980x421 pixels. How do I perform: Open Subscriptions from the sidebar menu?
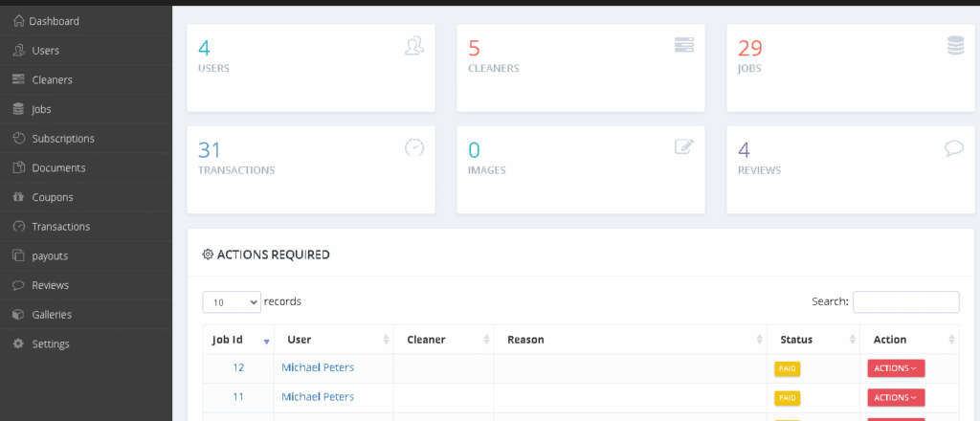pyautogui.click(x=63, y=139)
